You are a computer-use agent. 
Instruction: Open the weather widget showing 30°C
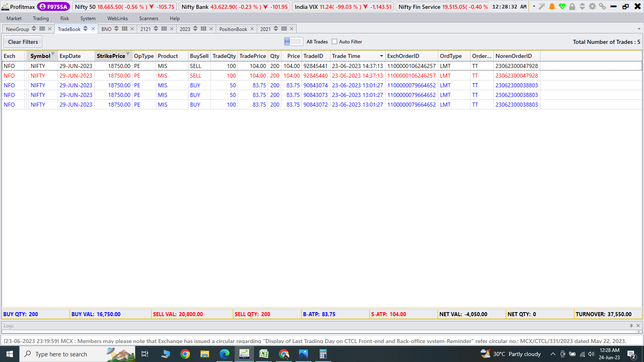511,354
